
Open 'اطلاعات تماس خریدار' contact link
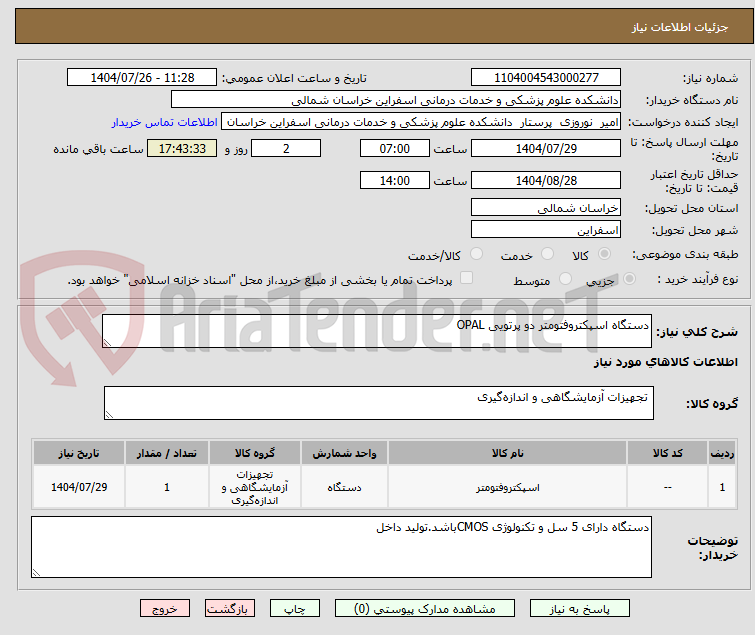point(165,122)
